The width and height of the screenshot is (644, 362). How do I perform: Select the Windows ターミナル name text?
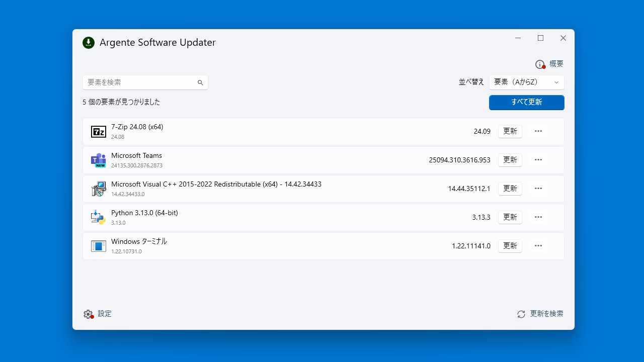139,242
